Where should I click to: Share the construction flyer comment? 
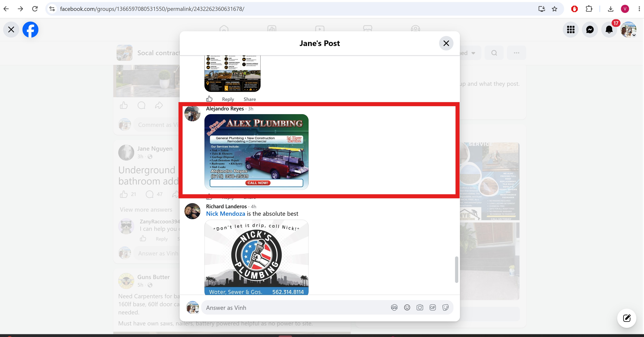[x=250, y=99]
